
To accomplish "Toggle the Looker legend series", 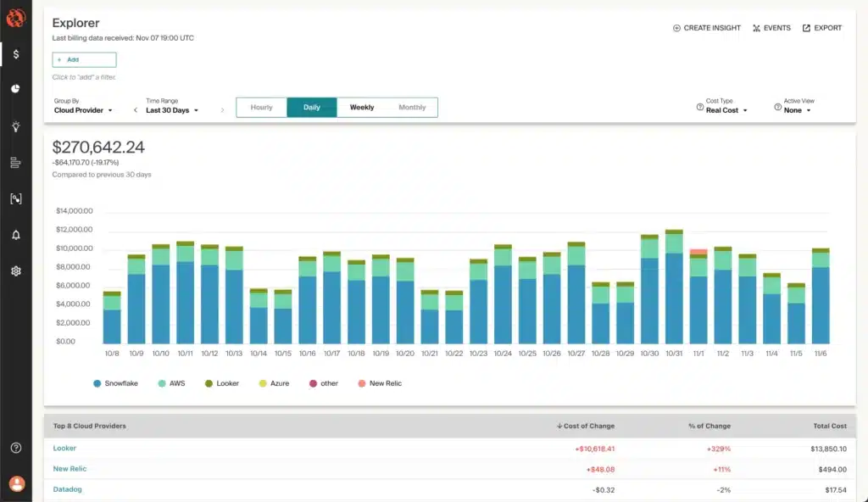I will point(222,383).
